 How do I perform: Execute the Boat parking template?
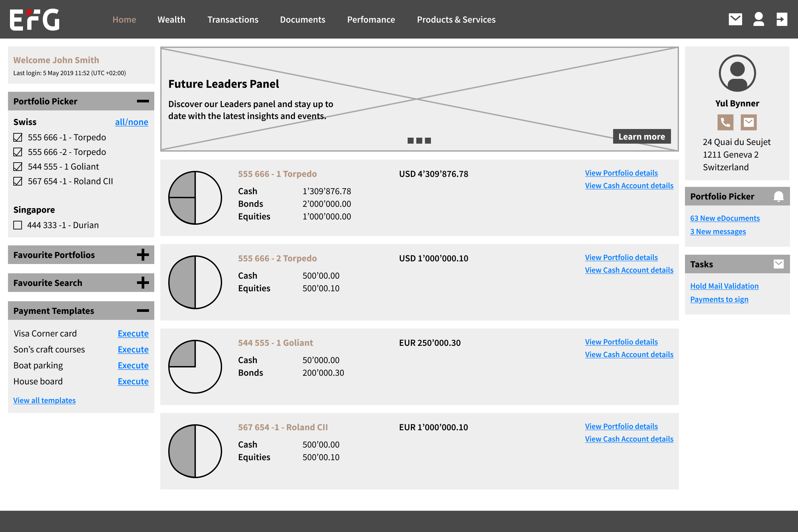point(133,365)
